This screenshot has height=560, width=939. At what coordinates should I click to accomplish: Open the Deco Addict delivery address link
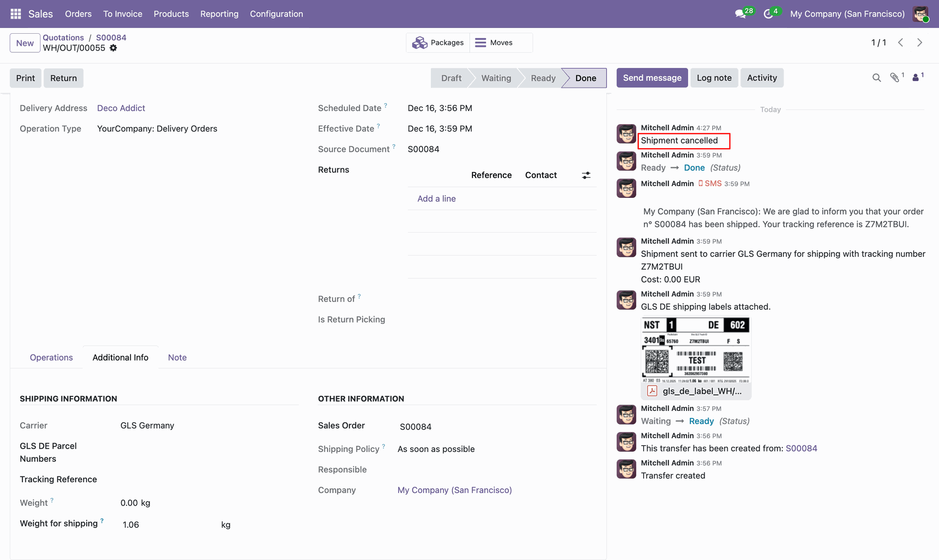coord(121,108)
